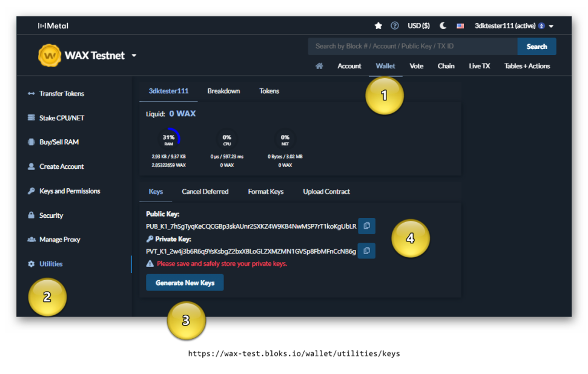Copy the private key

point(367,251)
